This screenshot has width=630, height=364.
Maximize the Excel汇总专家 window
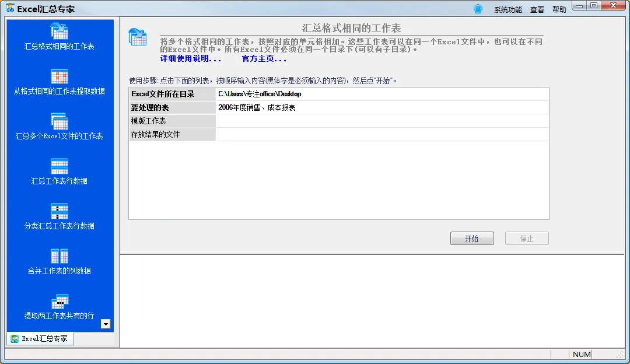tap(594, 6)
